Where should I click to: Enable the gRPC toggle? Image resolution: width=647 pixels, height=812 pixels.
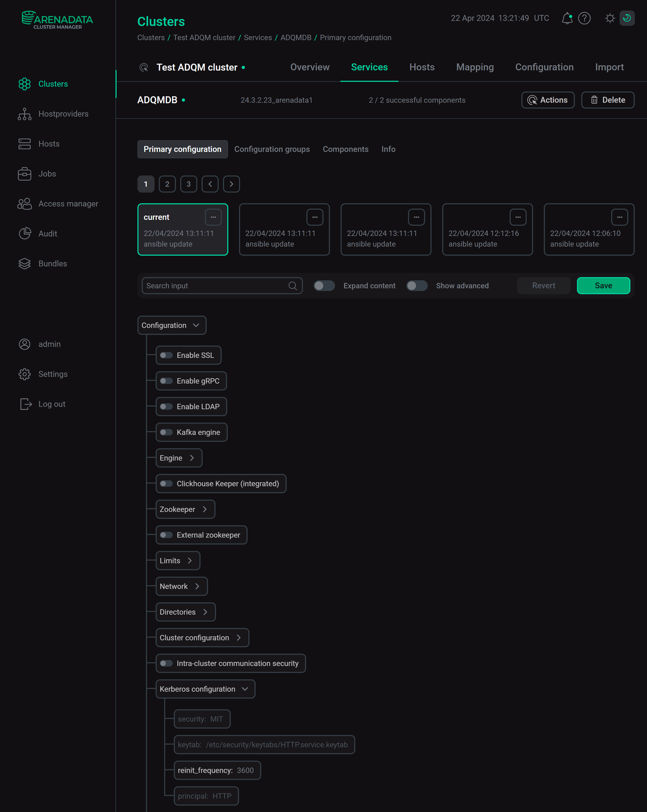coord(166,381)
